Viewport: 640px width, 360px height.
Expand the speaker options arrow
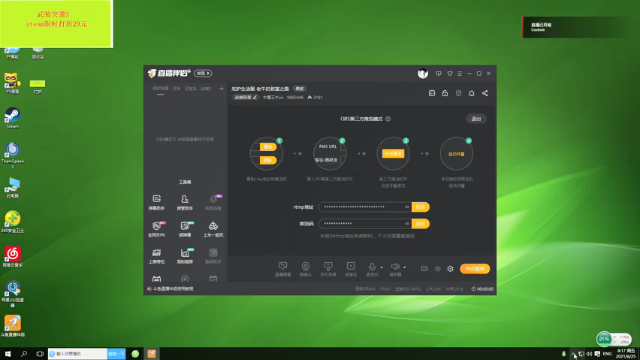[404, 267]
